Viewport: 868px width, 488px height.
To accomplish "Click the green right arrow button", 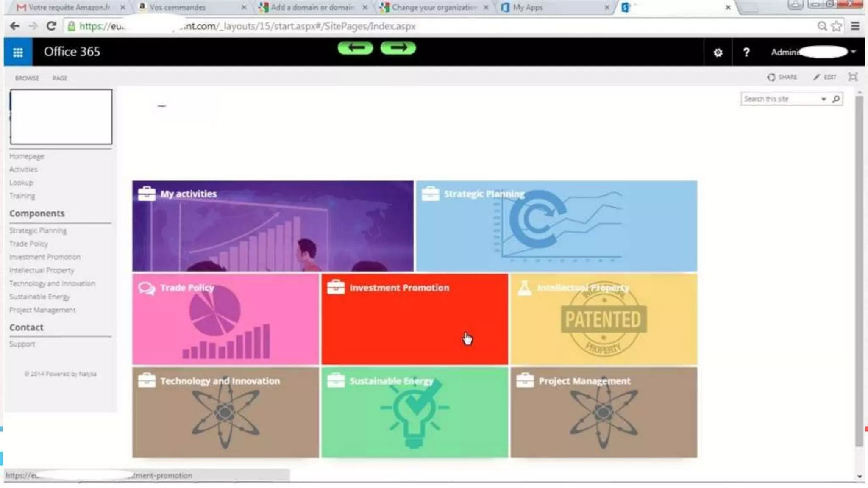I will pos(398,48).
